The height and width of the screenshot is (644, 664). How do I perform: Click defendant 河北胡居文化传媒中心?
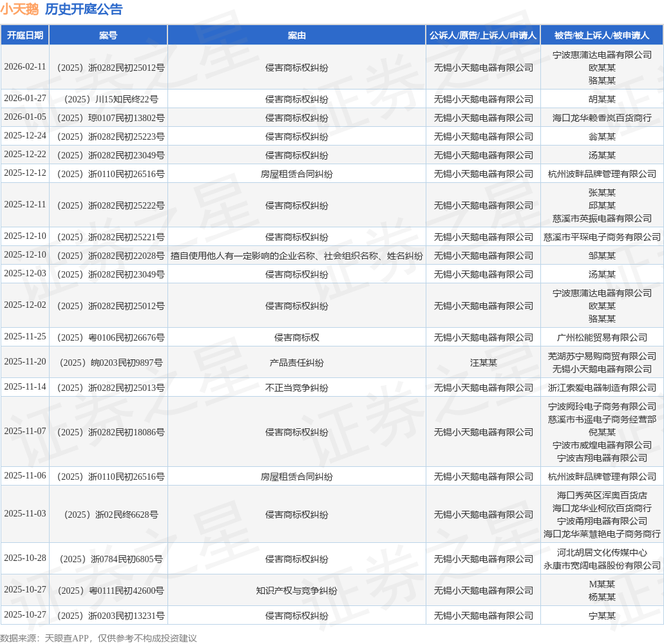[602, 552]
